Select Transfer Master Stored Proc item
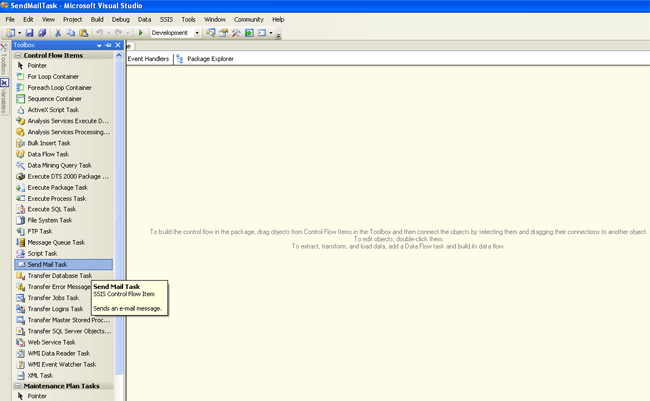Image resolution: width=650 pixels, height=401 pixels. 63,320
